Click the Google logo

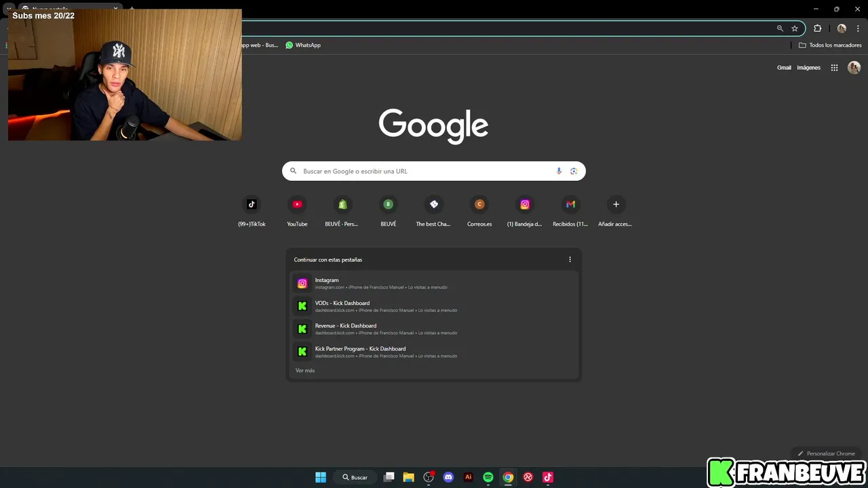pyautogui.click(x=434, y=126)
